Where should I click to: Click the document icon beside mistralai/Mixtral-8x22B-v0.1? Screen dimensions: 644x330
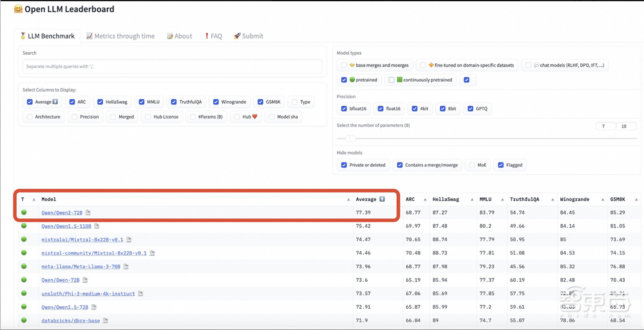[128, 239]
